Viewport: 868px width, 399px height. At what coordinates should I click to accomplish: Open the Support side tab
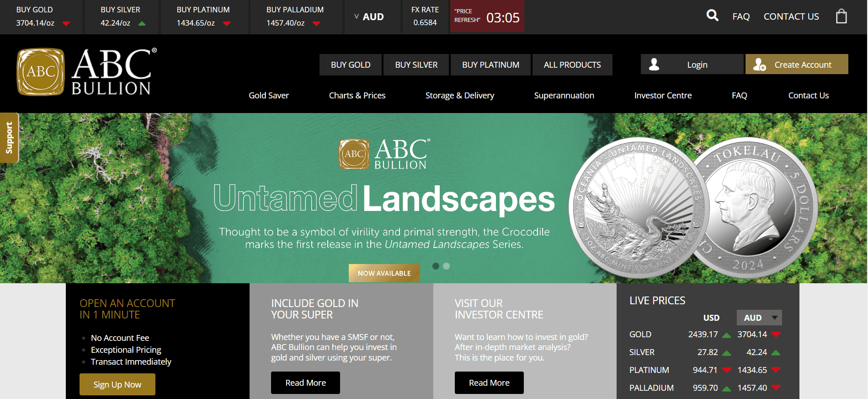9,138
